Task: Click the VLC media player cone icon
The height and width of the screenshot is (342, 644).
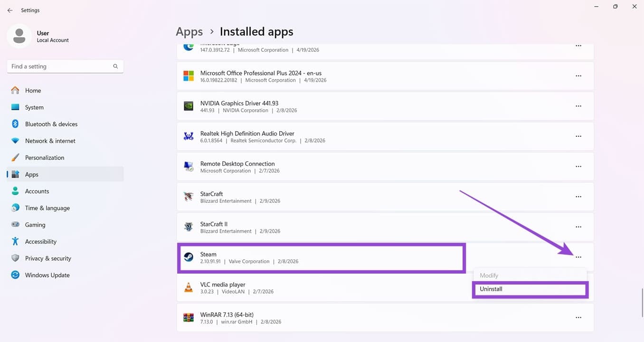Action: [189, 287]
